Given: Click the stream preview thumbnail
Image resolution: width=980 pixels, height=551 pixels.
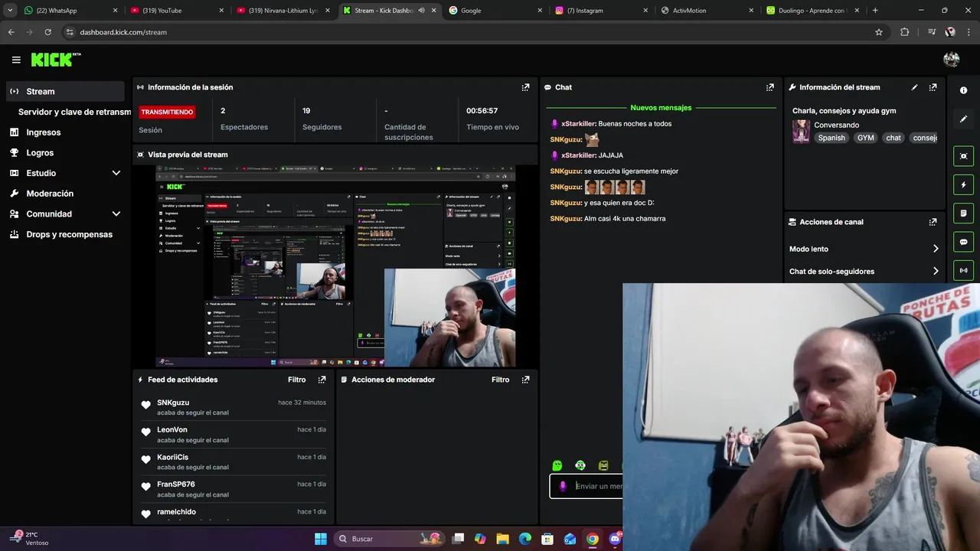Looking at the screenshot, I should 335,266.
